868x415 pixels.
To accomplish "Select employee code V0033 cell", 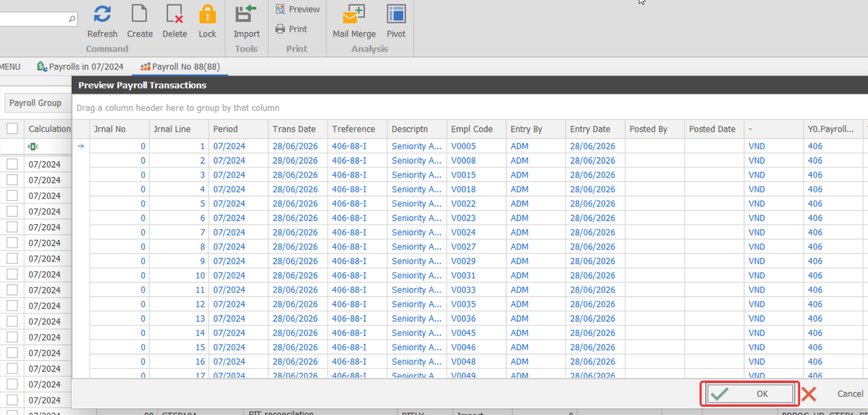I will (476, 290).
